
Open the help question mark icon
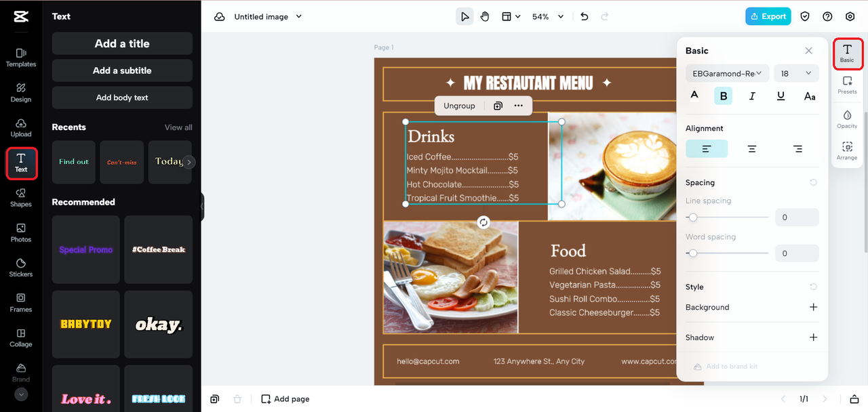pyautogui.click(x=827, y=17)
